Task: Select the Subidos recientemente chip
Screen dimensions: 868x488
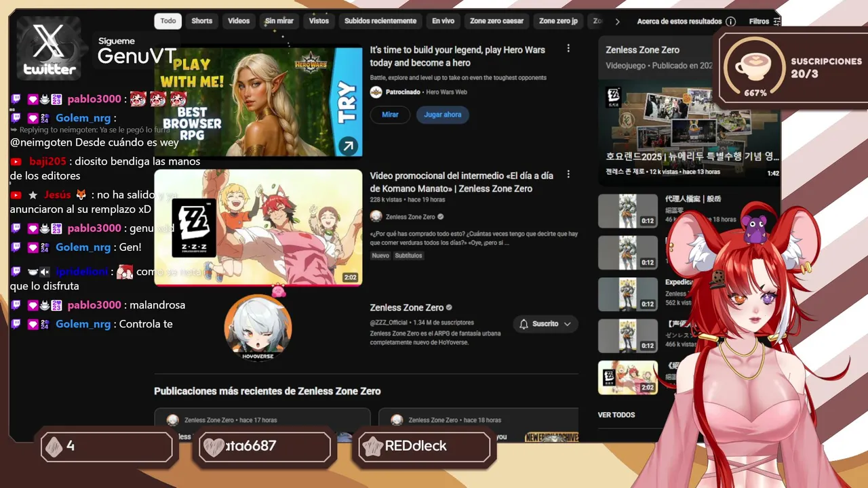Action: click(x=380, y=21)
